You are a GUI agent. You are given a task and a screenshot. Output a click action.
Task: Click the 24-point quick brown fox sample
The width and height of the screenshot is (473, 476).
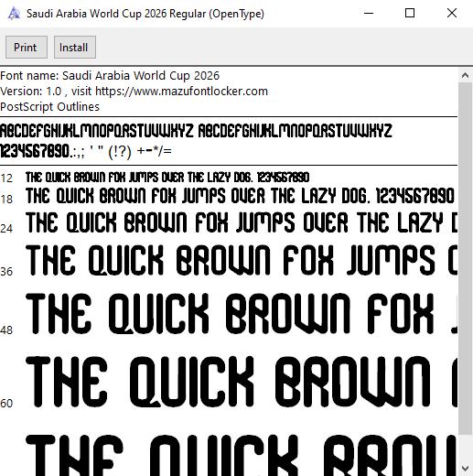tap(242, 222)
